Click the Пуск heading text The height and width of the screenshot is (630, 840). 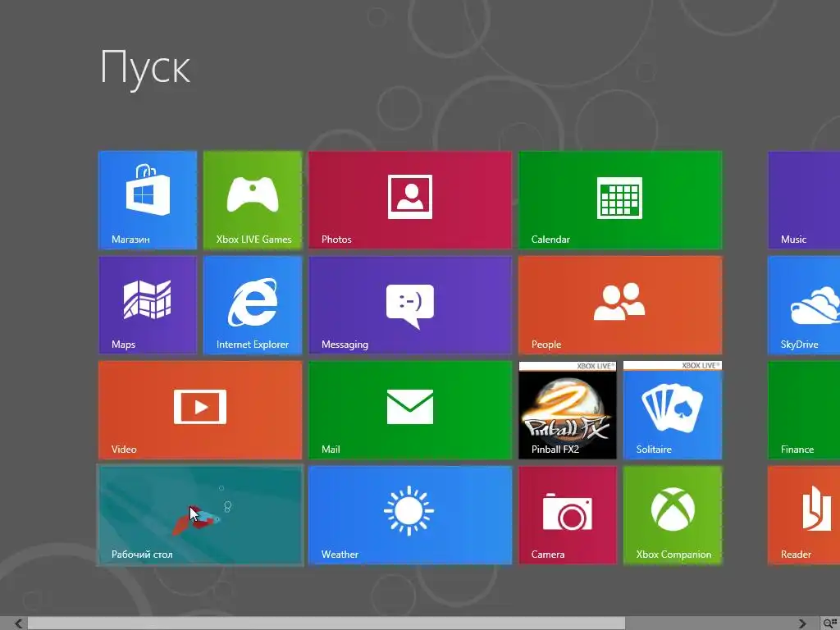(x=145, y=69)
